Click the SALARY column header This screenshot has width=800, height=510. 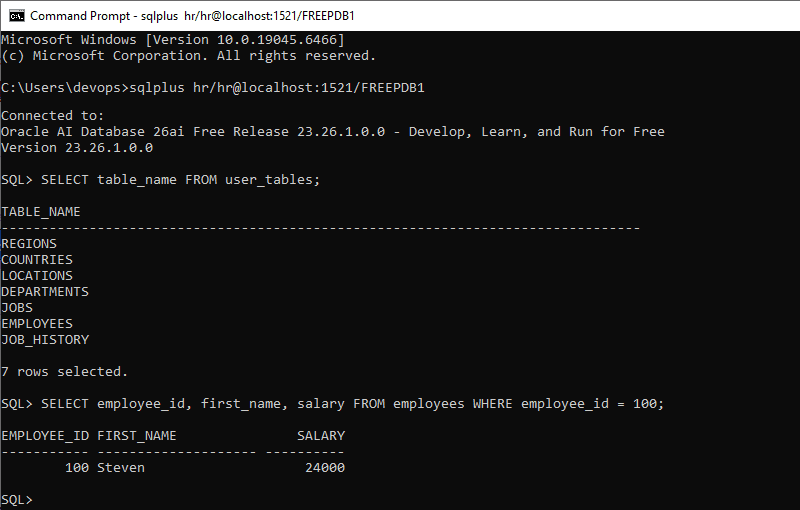click(321, 435)
